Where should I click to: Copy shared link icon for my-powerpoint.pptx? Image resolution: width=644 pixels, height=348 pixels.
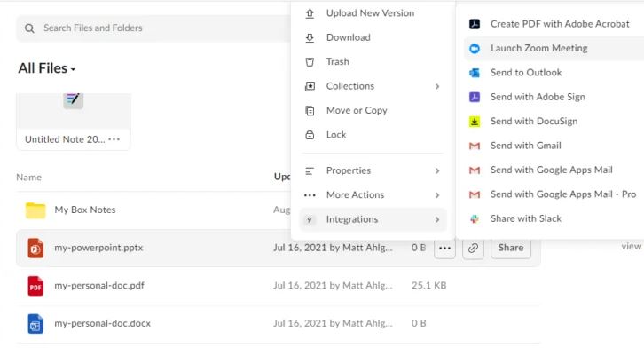point(473,248)
